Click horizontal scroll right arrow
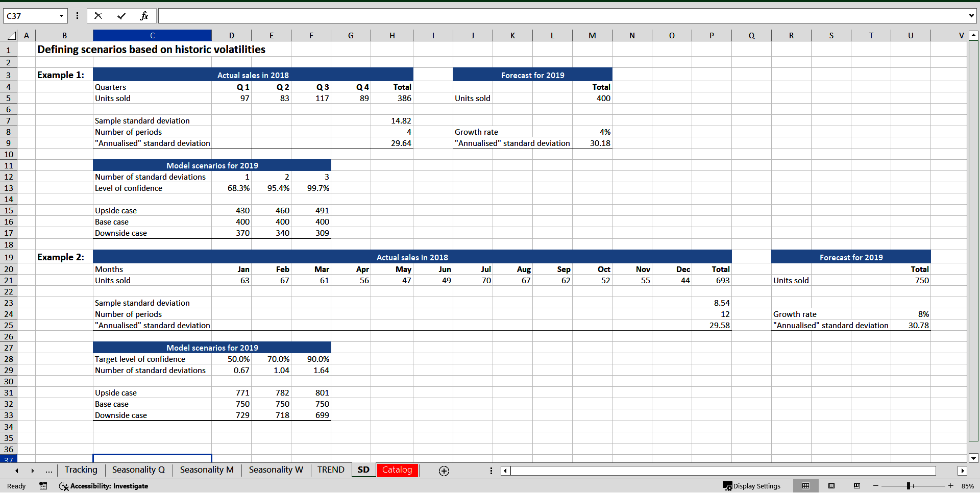The height and width of the screenshot is (493, 980). point(962,471)
